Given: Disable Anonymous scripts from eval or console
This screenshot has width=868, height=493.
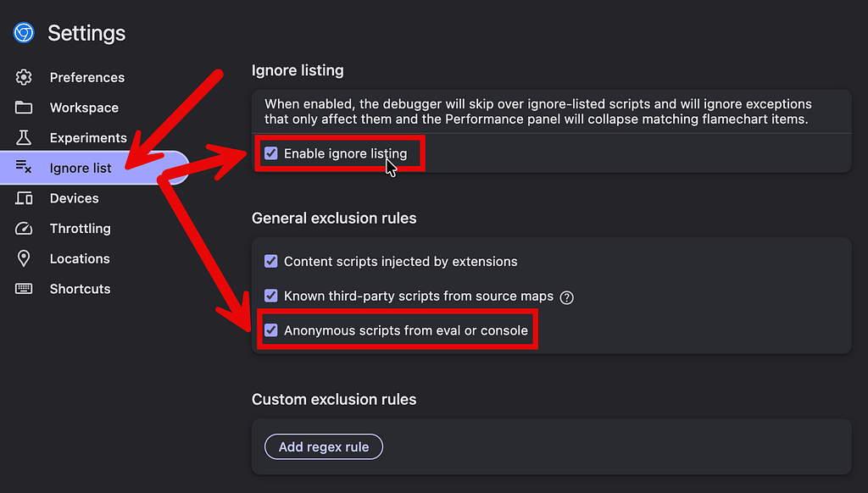Looking at the screenshot, I should coord(270,330).
